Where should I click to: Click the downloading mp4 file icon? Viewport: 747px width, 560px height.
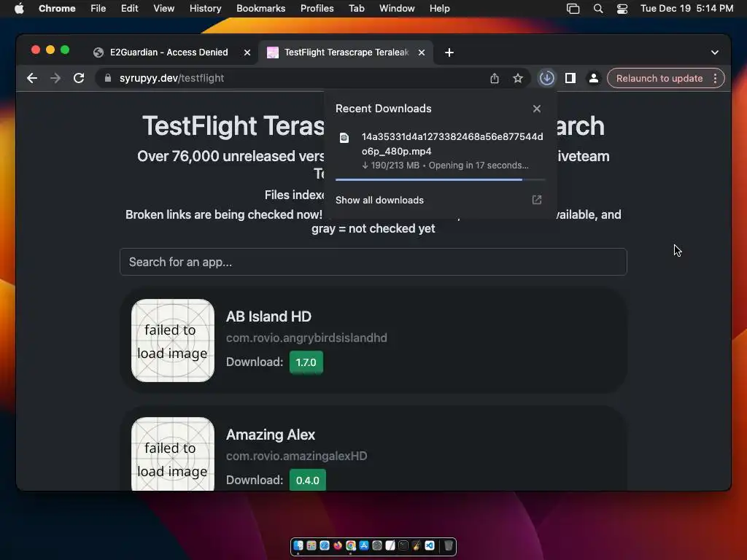[x=344, y=138]
